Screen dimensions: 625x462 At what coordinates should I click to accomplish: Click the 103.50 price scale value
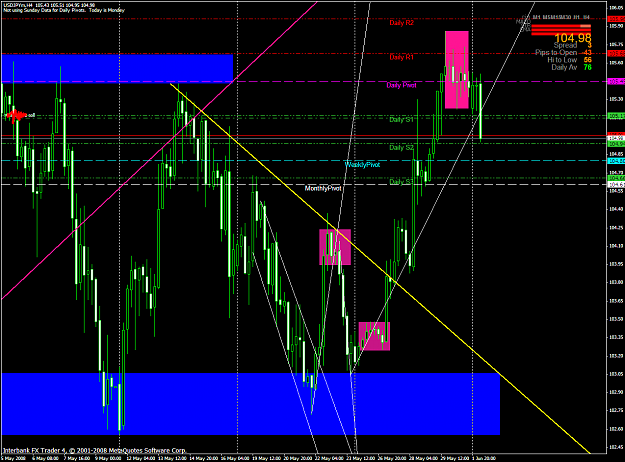[616, 319]
